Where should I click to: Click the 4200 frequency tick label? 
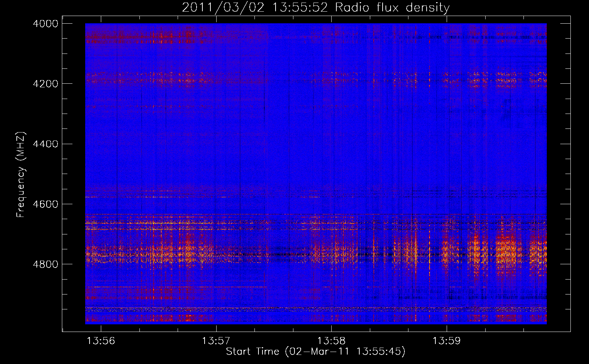[x=46, y=84]
